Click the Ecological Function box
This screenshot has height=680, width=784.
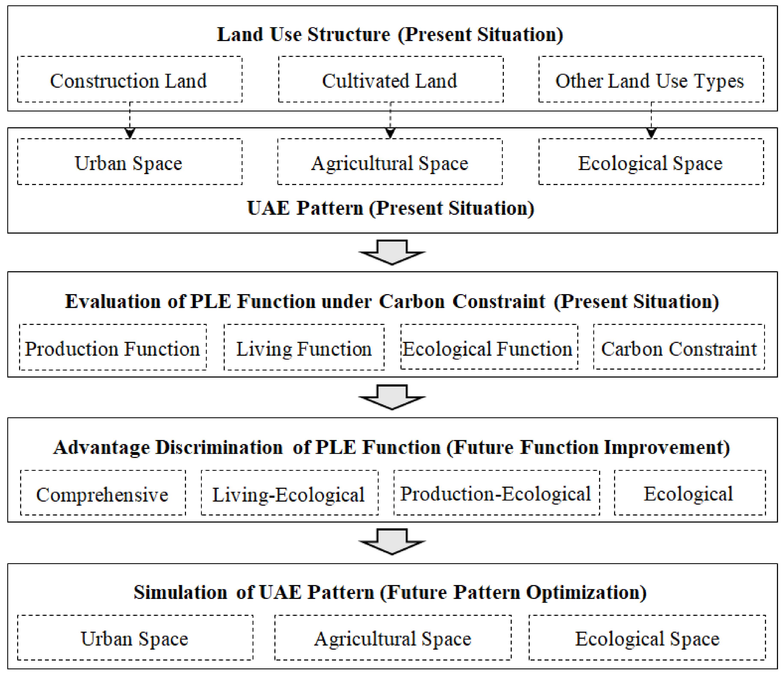tap(489, 348)
